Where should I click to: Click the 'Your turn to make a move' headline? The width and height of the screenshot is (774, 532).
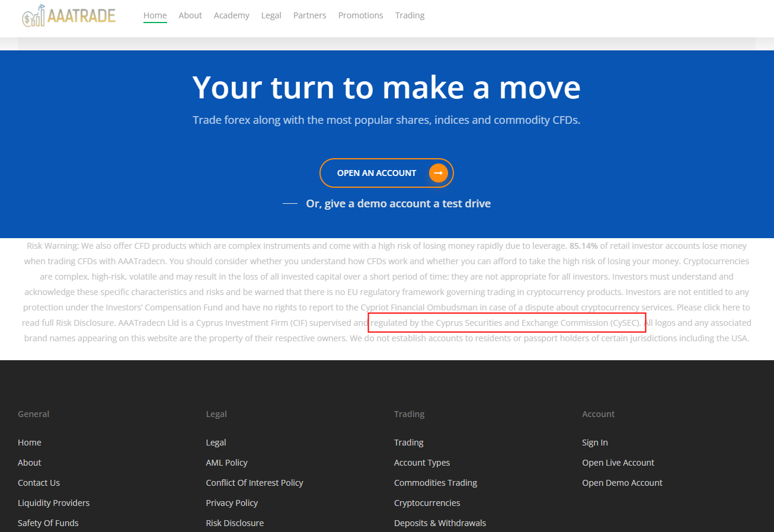386,87
